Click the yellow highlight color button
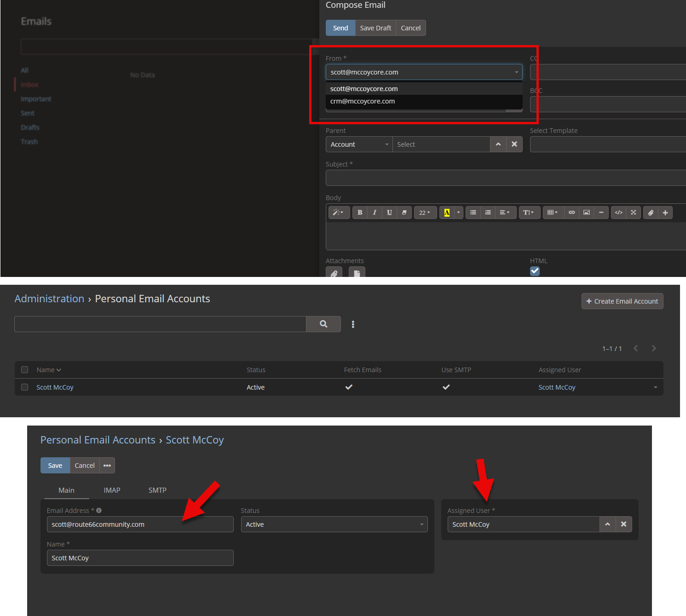The image size is (686, 616). pyautogui.click(x=447, y=213)
